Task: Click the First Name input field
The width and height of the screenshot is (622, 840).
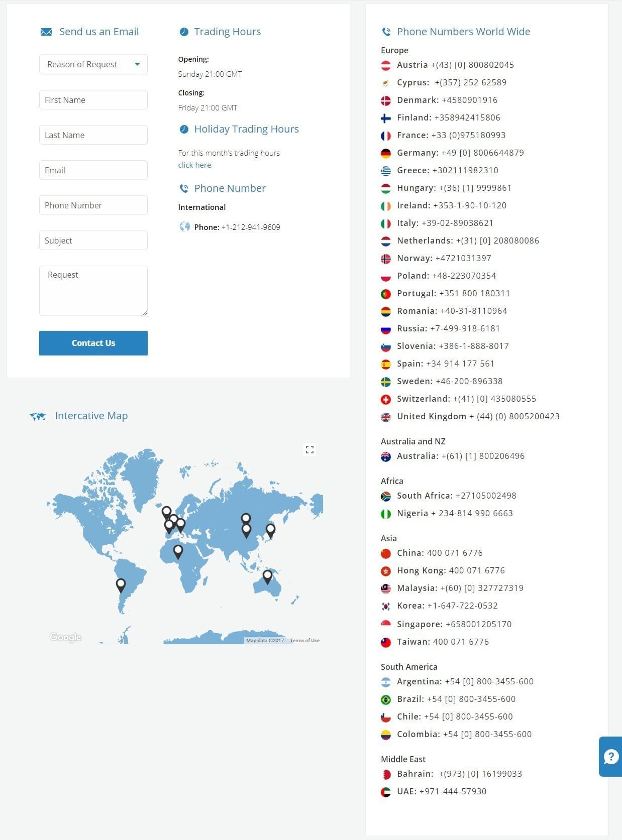Action: 93,99
